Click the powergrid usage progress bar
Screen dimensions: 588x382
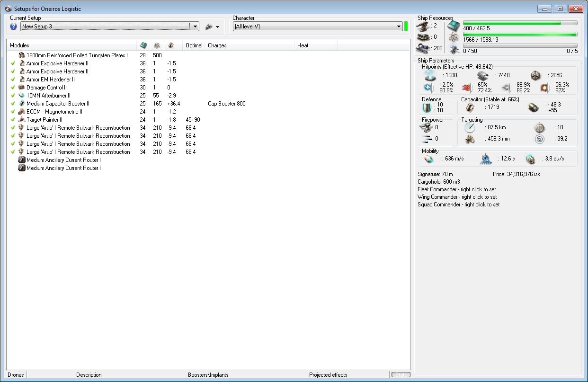click(x=520, y=34)
